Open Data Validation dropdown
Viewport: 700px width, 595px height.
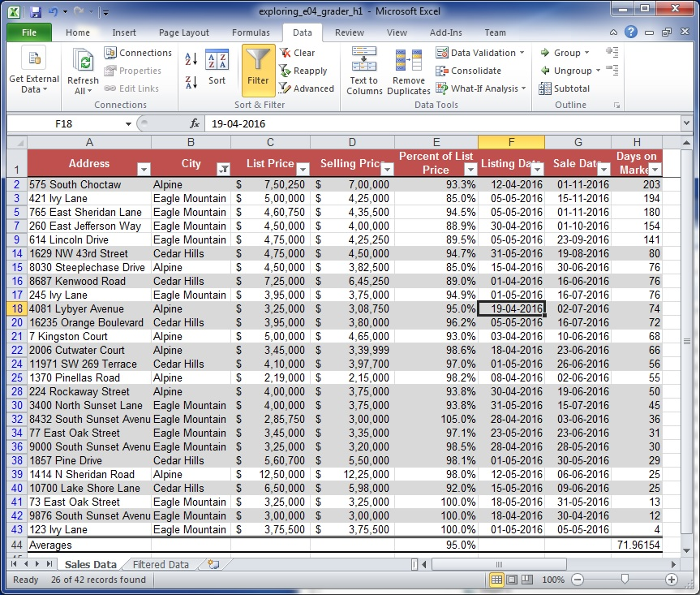522,53
